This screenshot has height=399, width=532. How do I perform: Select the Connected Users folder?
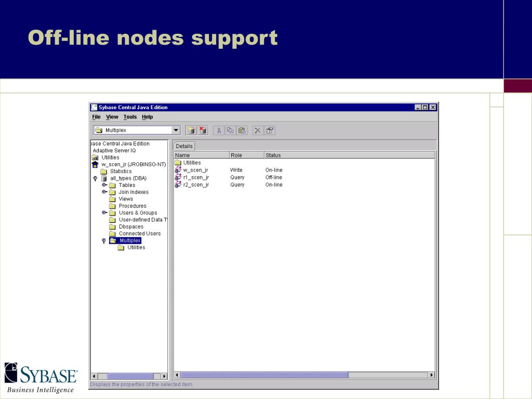pyautogui.click(x=140, y=233)
